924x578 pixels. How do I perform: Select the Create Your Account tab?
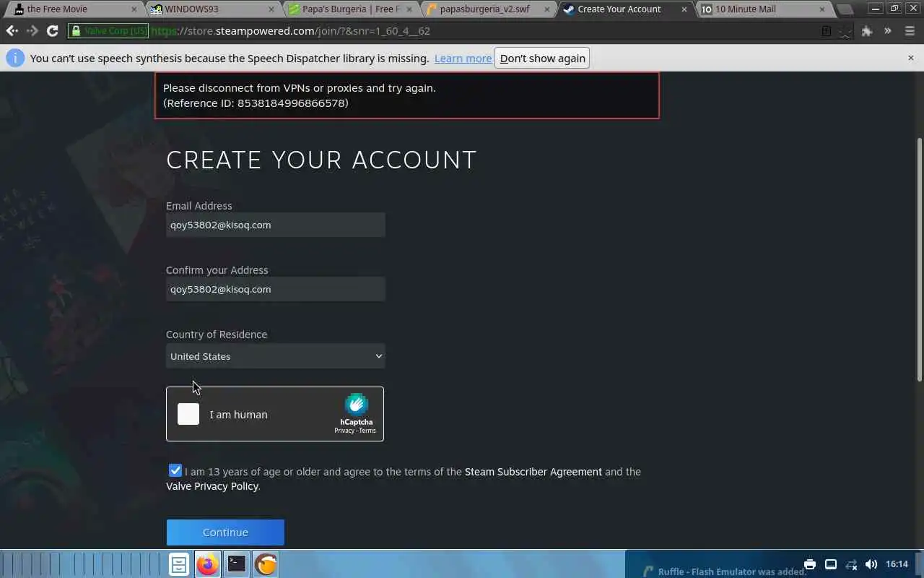coord(624,9)
